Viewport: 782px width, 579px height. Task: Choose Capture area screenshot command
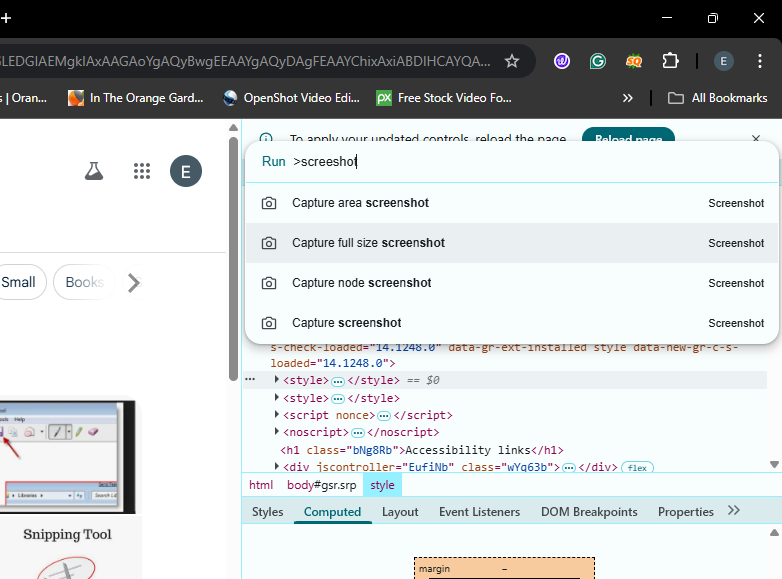(x=512, y=203)
